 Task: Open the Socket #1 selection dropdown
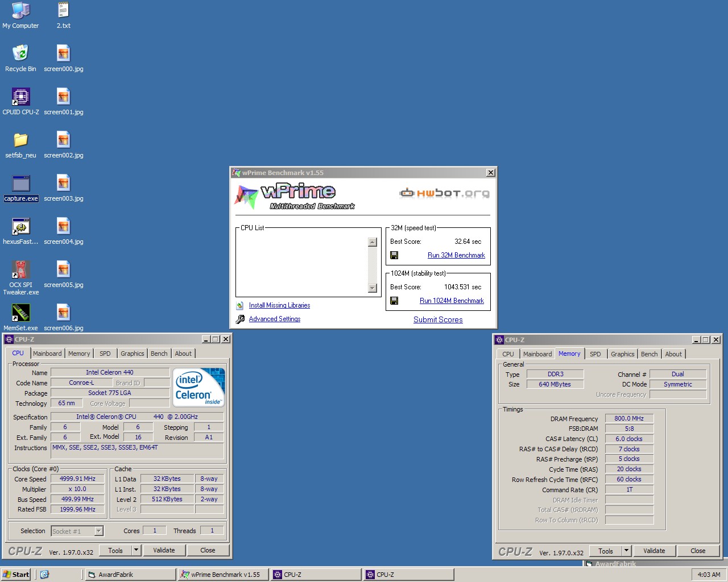98,531
